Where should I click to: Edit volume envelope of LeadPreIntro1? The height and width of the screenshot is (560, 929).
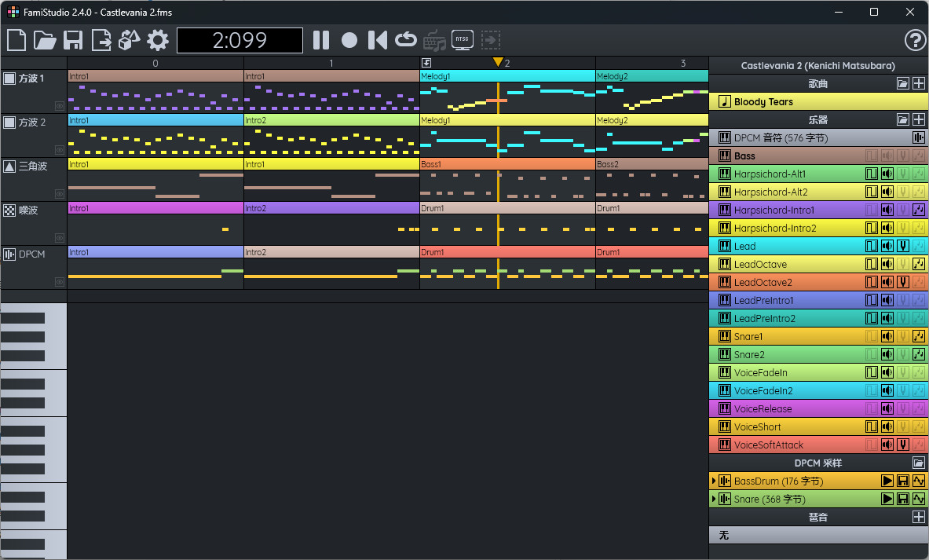click(x=887, y=301)
